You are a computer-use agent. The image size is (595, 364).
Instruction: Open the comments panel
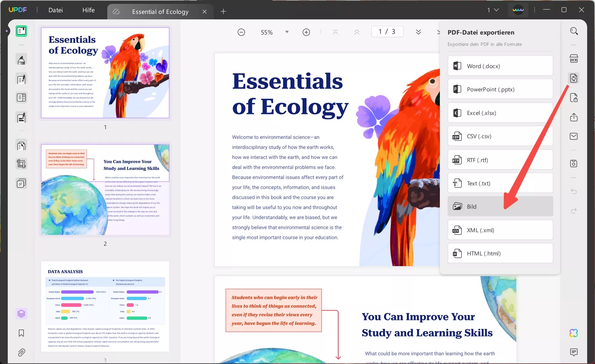click(574, 352)
